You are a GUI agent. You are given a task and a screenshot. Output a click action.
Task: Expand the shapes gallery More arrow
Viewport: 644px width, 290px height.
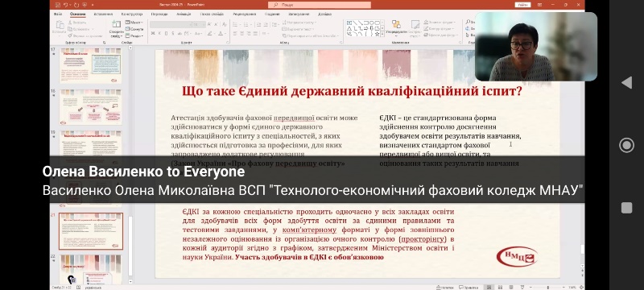click(x=382, y=34)
